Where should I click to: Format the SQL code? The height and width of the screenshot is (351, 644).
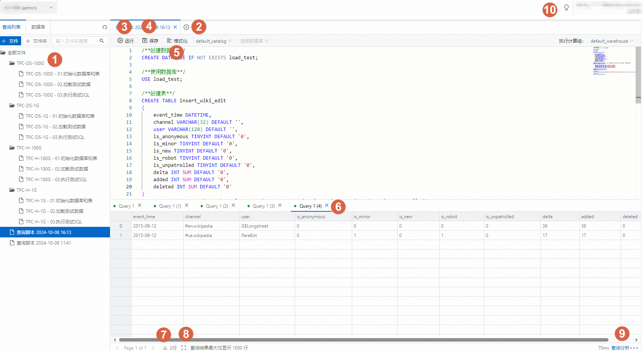(x=177, y=41)
